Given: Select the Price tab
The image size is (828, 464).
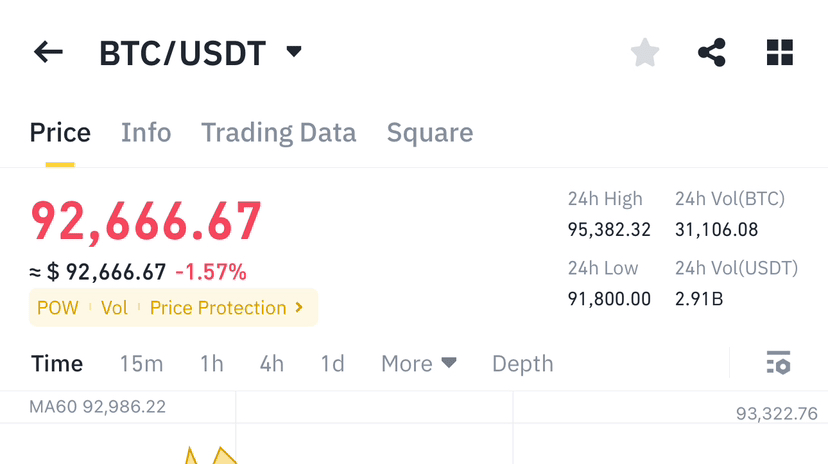Looking at the screenshot, I should click(60, 133).
